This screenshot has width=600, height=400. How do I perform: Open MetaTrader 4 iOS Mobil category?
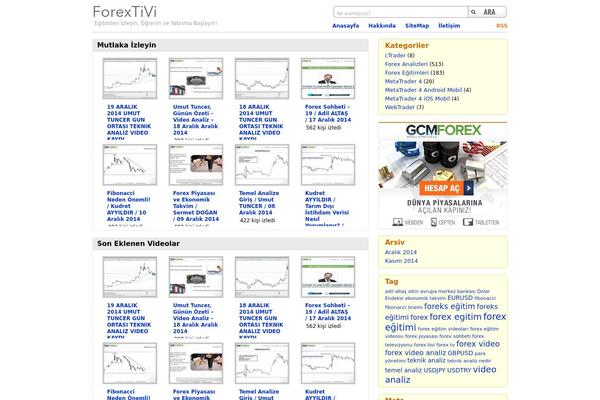coord(417,99)
